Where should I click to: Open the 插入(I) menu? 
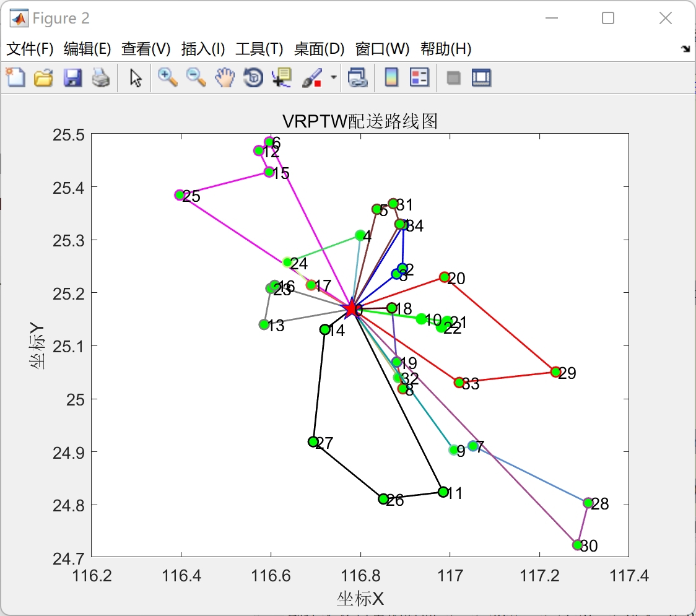203,49
